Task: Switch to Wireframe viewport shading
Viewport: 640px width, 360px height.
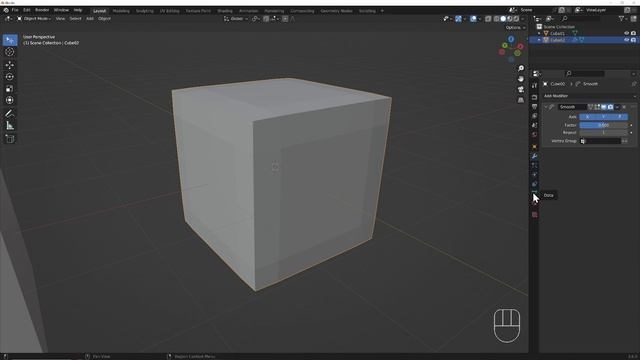Action: coord(497,19)
